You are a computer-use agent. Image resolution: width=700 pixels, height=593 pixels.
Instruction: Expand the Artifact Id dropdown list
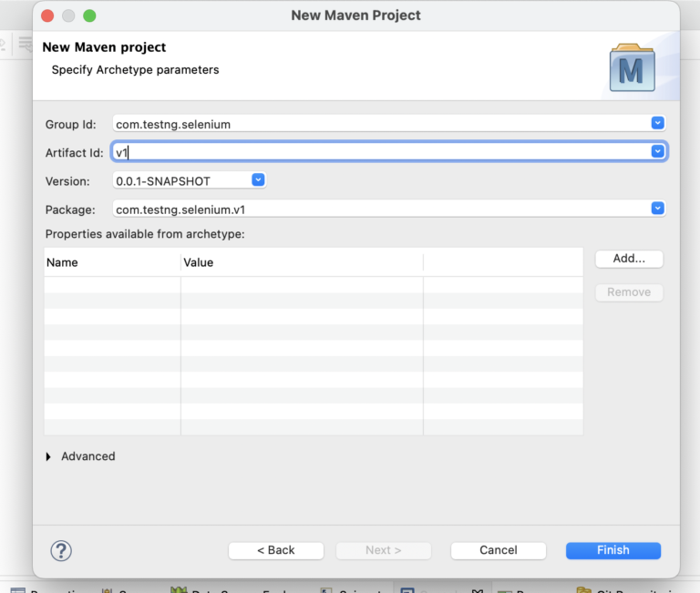[x=657, y=151]
